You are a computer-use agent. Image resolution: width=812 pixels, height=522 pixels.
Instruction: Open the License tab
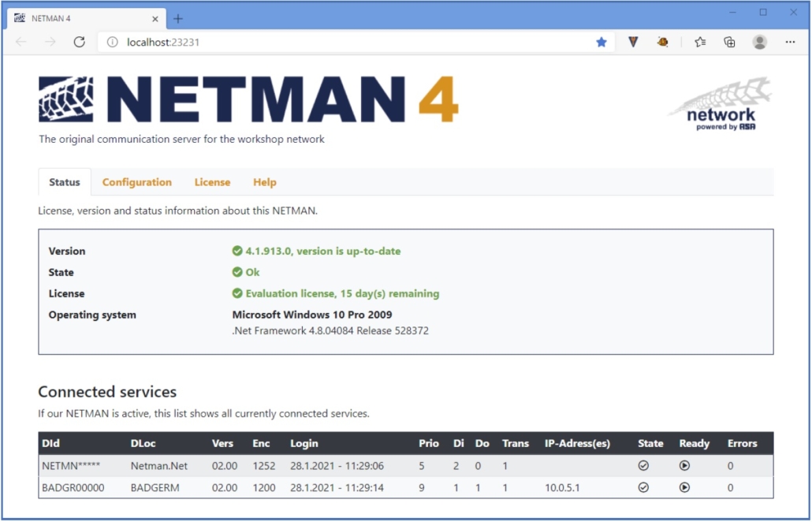coord(211,182)
